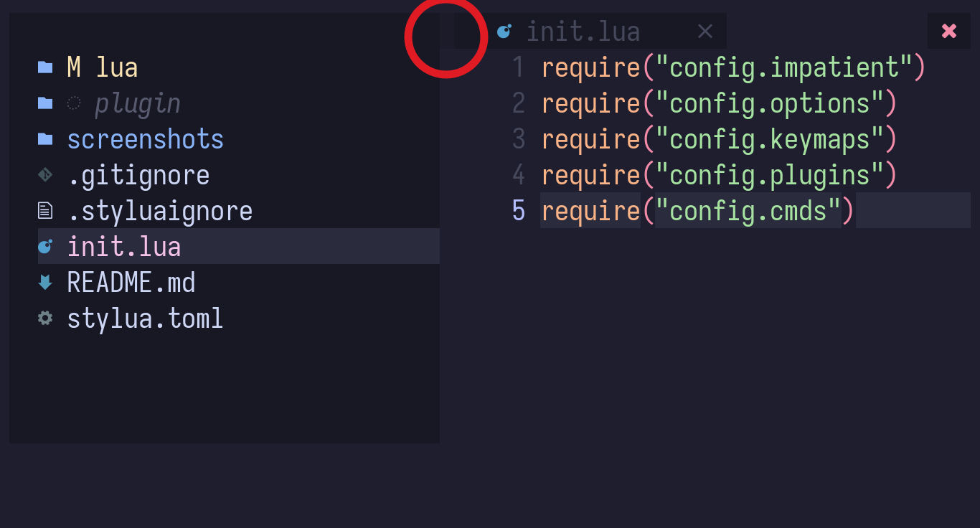This screenshot has width=980, height=528.
Task: Click the highlighted init.lua row to toggle selection
Action: tap(124, 246)
